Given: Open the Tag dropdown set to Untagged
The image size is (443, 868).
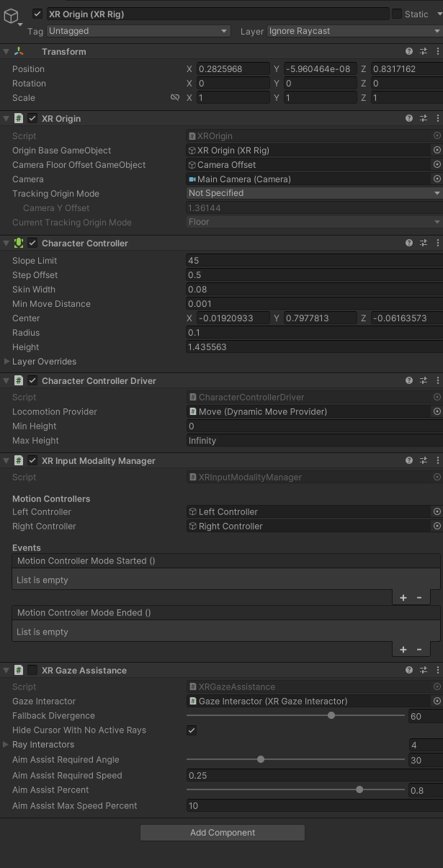Looking at the screenshot, I should (x=138, y=31).
